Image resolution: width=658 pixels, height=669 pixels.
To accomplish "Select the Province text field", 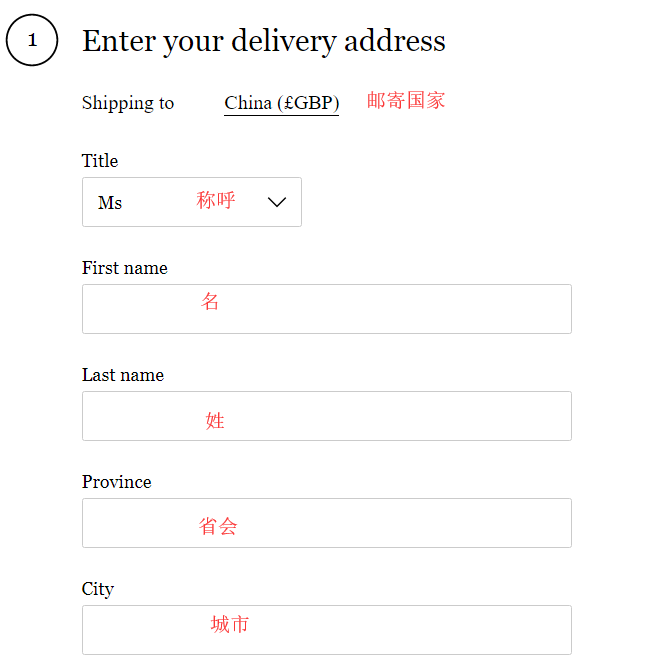I will pos(326,523).
